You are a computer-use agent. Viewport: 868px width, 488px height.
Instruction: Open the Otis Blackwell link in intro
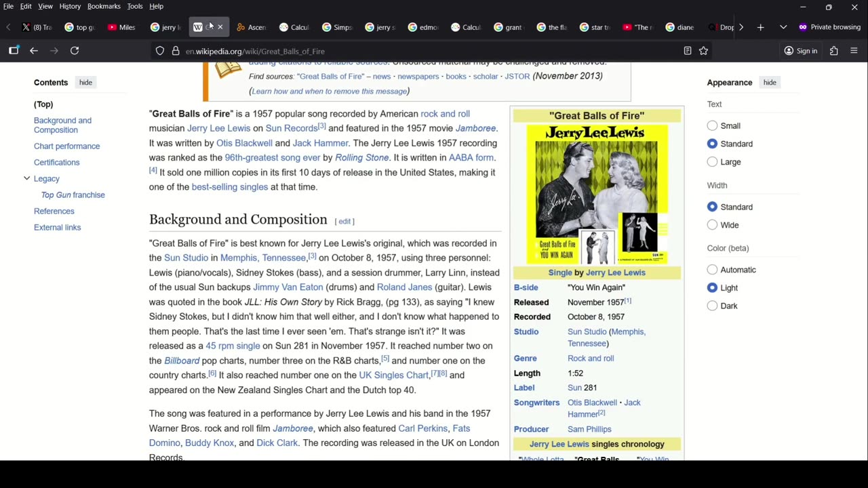click(x=244, y=143)
